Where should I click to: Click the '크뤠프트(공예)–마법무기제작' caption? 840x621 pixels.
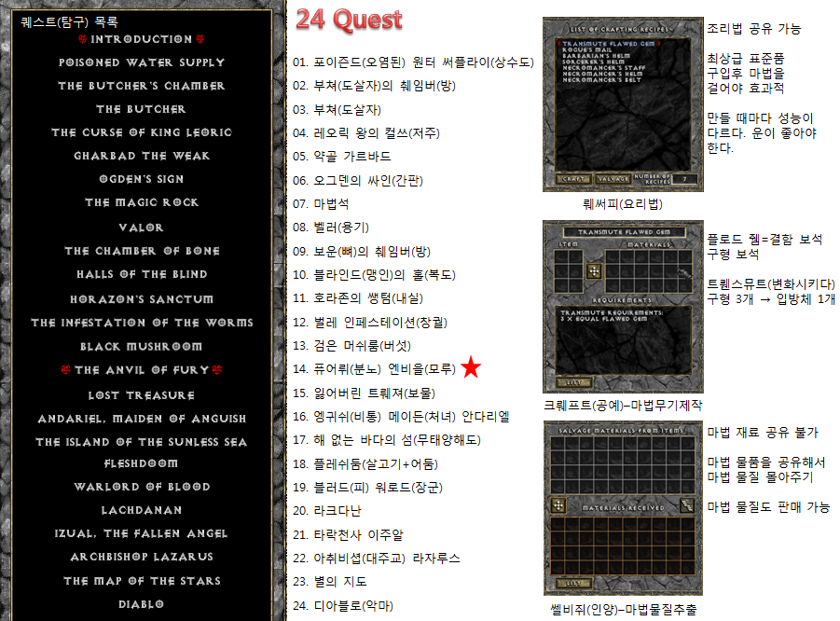click(623, 405)
